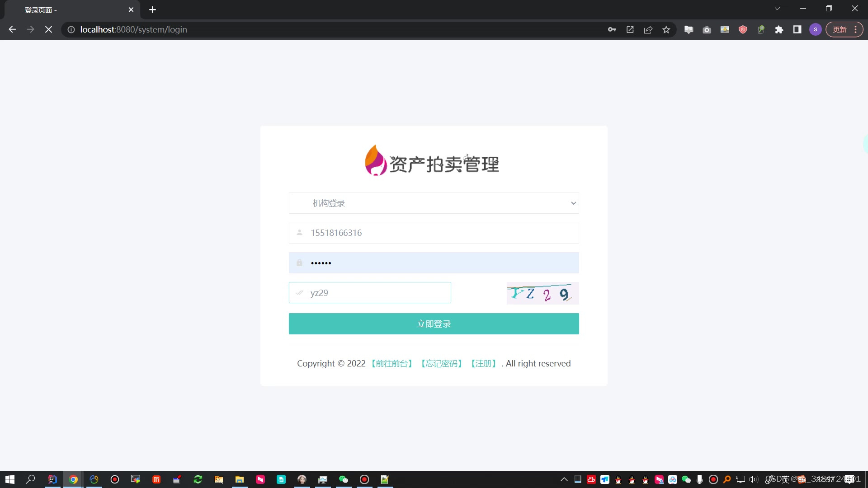Stop loading the page with the X button
Viewport: 868px width, 488px height.
point(48,29)
